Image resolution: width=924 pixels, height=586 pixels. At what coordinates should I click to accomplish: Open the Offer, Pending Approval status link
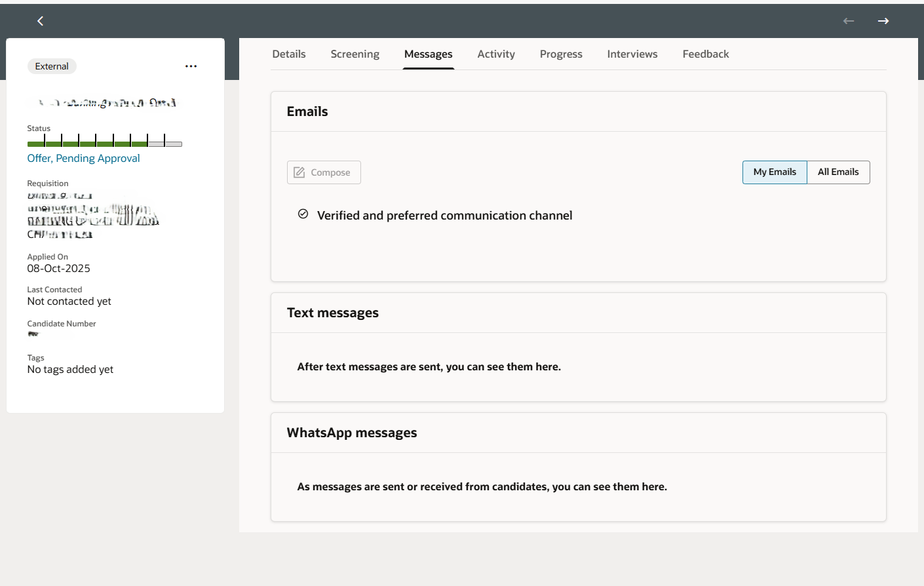pyautogui.click(x=83, y=159)
